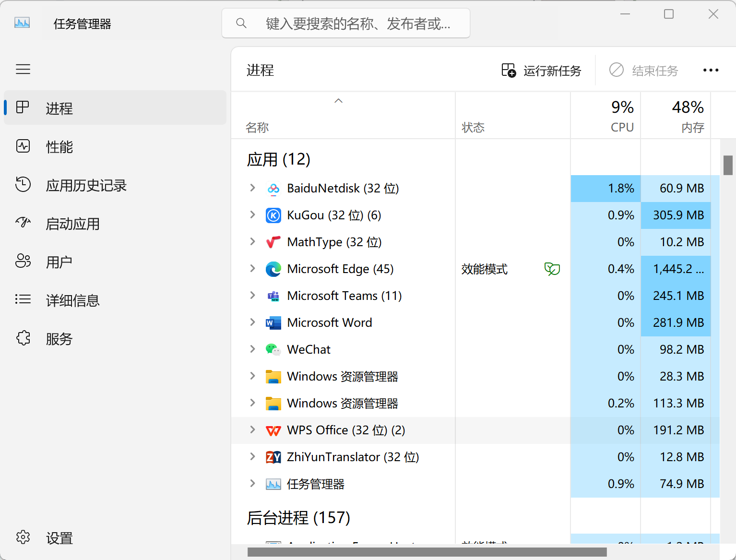Select the 应用 (12) group heading
Viewport: 736px width, 560px height.
click(279, 159)
